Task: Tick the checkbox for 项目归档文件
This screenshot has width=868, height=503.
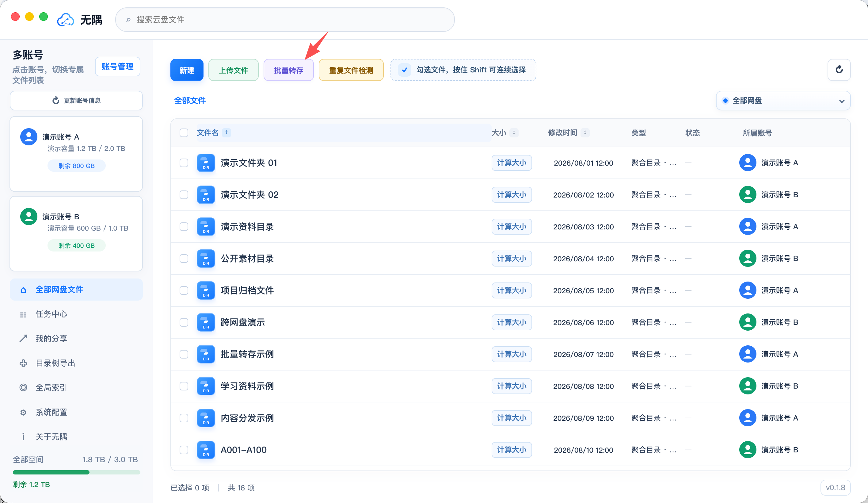Action: (184, 290)
